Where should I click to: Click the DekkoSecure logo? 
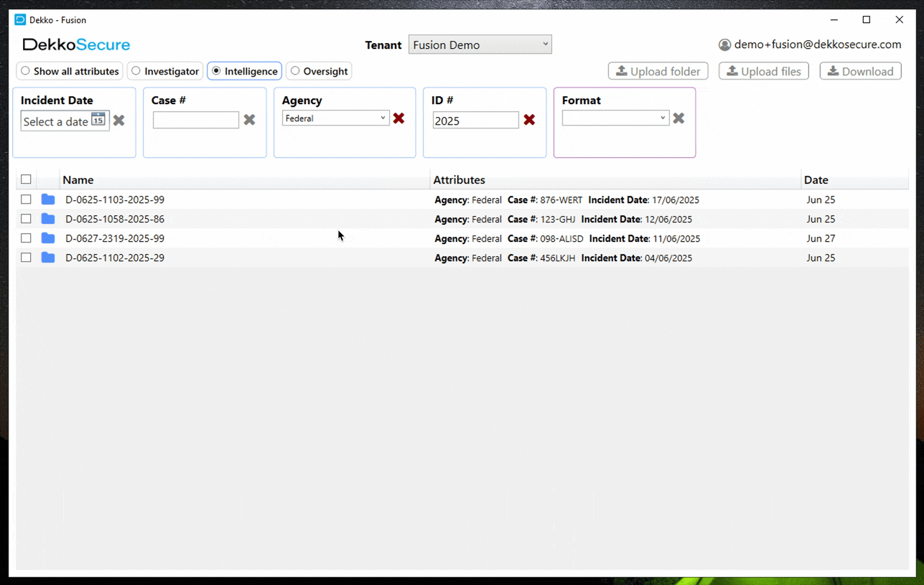coord(76,45)
